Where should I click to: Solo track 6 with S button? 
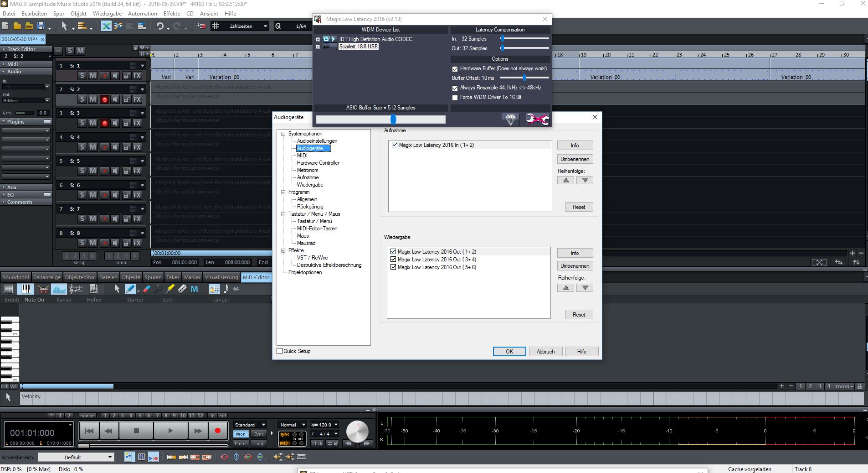pyautogui.click(x=82, y=195)
